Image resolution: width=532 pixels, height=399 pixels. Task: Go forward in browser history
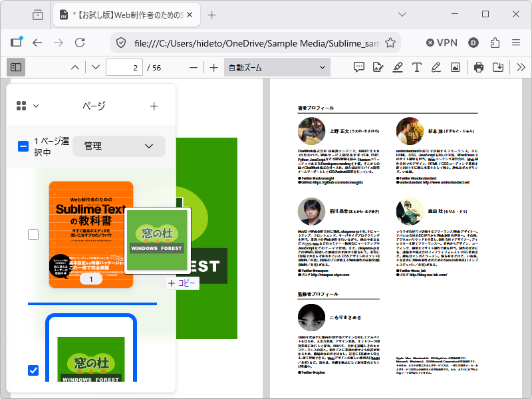(59, 43)
